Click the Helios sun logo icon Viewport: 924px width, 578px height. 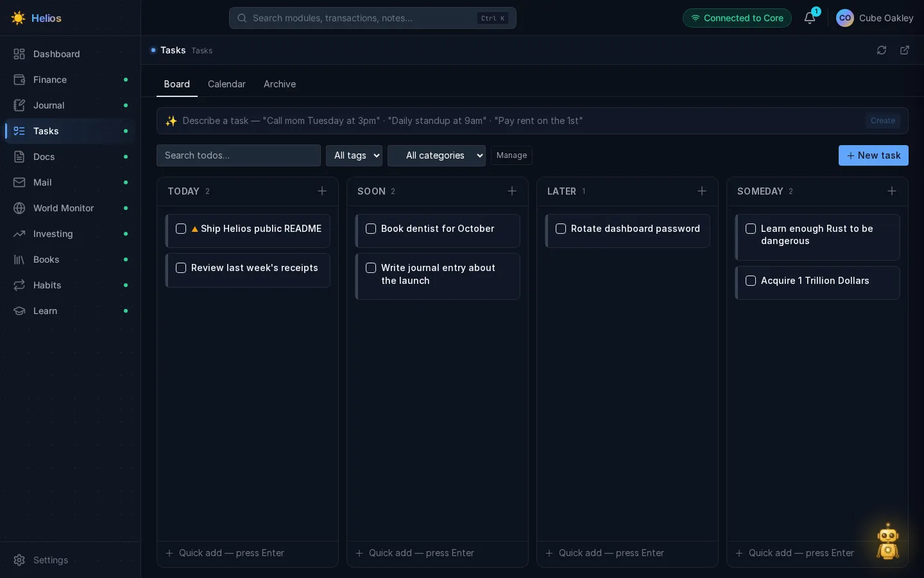coord(18,18)
